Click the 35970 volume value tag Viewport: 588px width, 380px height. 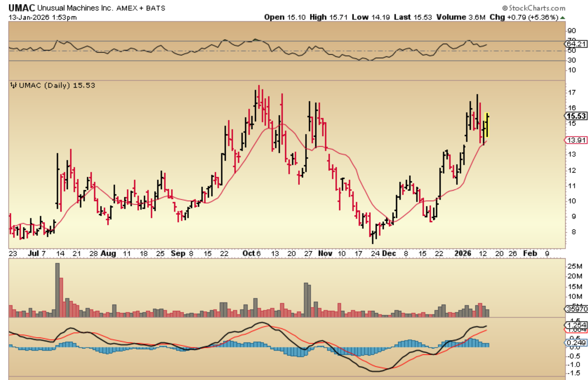[x=576, y=309]
